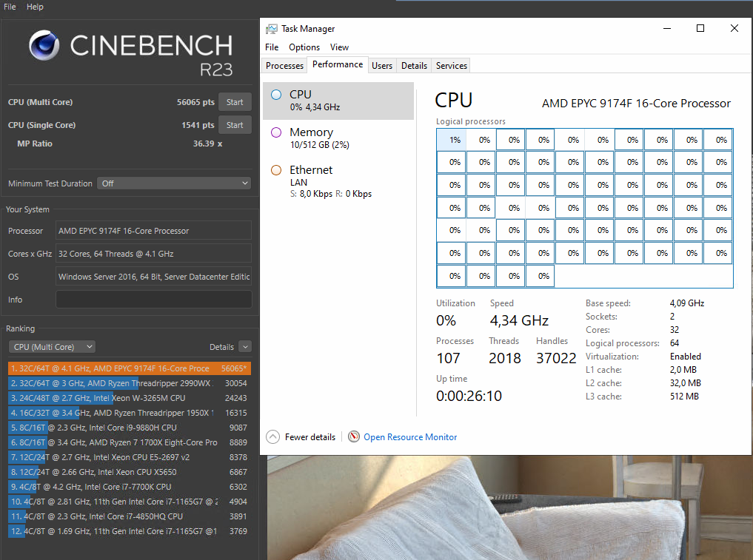
Task: Switch to the Processes tab
Action: tap(284, 65)
